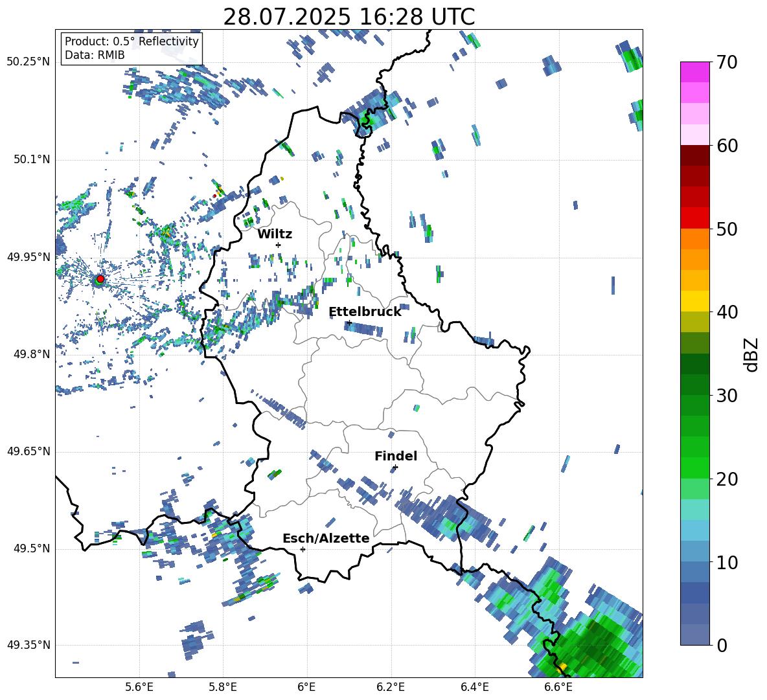Pick the bright green colorbar segment just above 20
This screenshot has height=700, width=767.
click(x=694, y=468)
